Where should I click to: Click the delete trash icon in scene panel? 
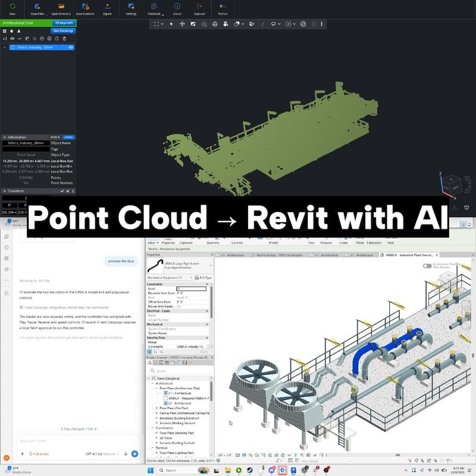click(64, 39)
